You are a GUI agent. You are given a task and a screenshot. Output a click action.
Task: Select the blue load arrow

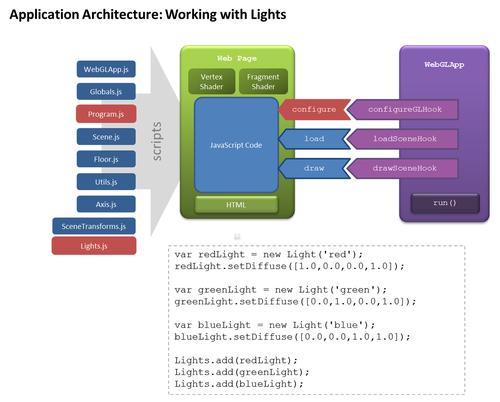pos(314,139)
